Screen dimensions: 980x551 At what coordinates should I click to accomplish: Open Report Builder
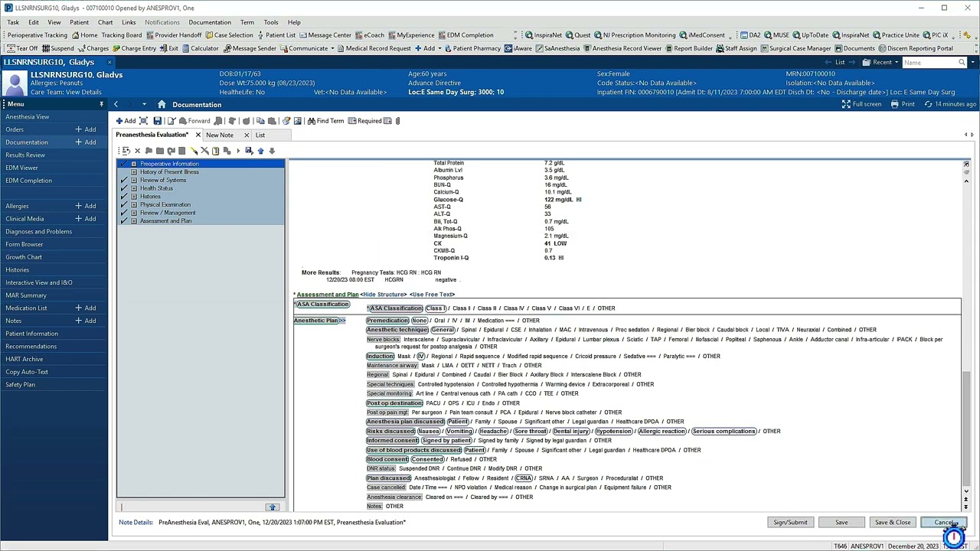(x=688, y=48)
